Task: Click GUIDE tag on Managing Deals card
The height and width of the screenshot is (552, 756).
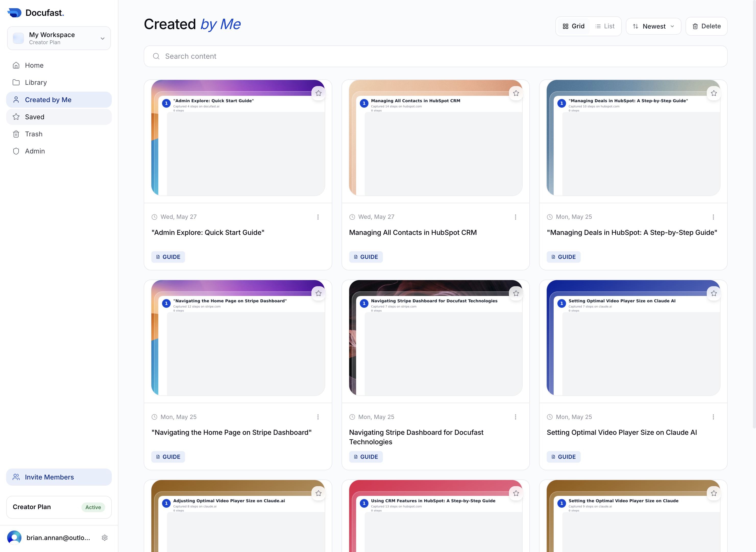Action: [564, 257]
